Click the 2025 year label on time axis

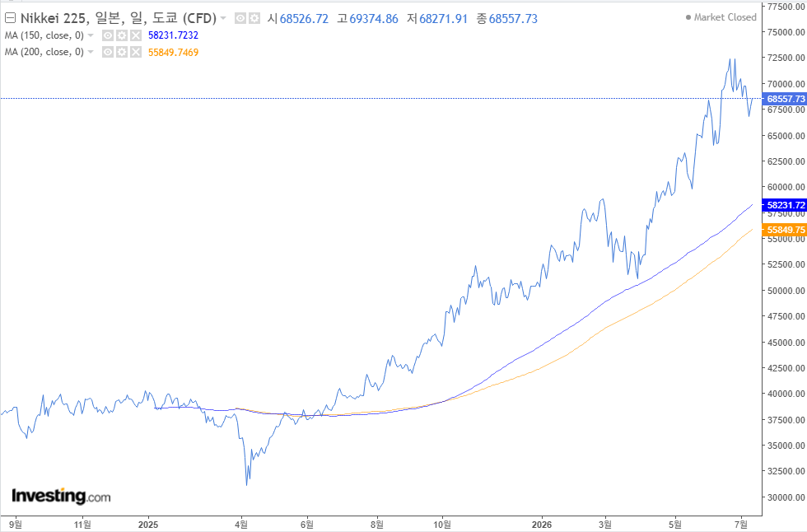click(148, 525)
